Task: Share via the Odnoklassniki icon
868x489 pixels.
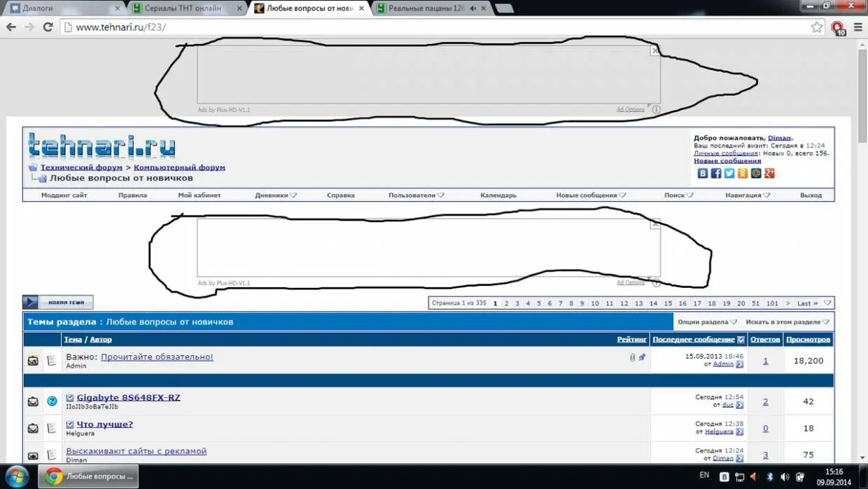Action: pyautogui.click(x=743, y=173)
